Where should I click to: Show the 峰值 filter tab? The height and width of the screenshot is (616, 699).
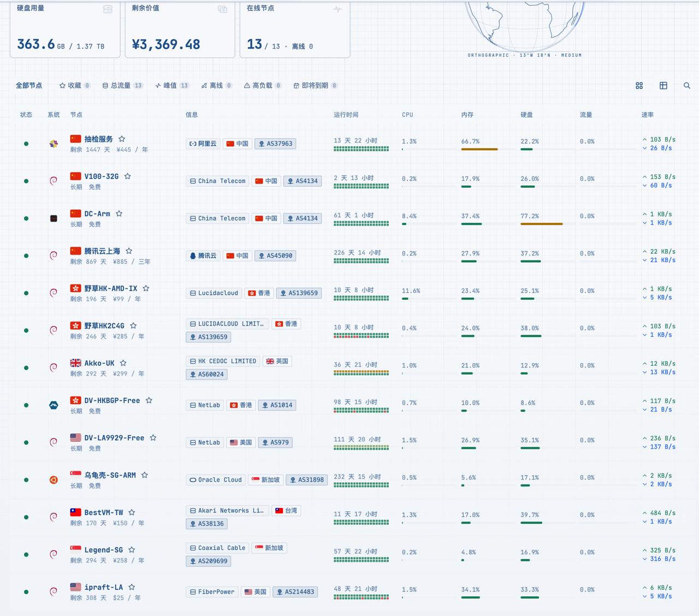click(x=172, y=86)
